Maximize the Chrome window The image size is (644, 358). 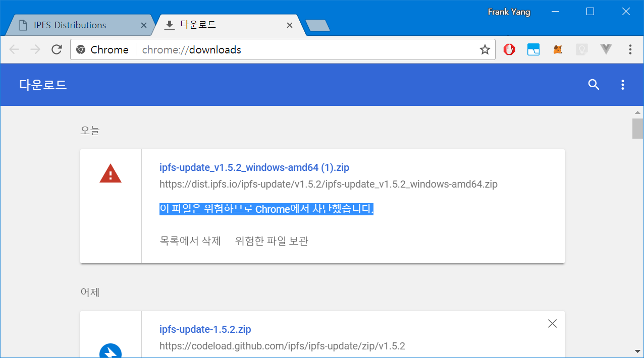tap(590, 12)
